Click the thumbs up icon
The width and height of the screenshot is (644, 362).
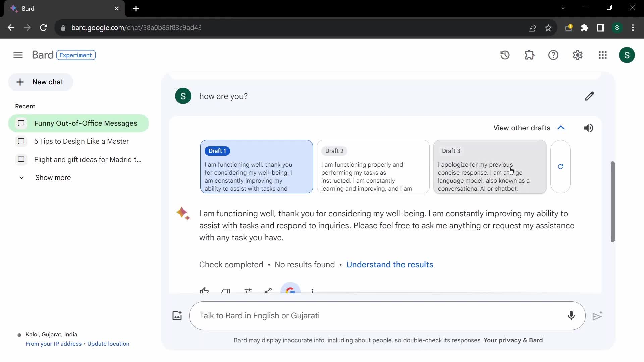point(204,290)
